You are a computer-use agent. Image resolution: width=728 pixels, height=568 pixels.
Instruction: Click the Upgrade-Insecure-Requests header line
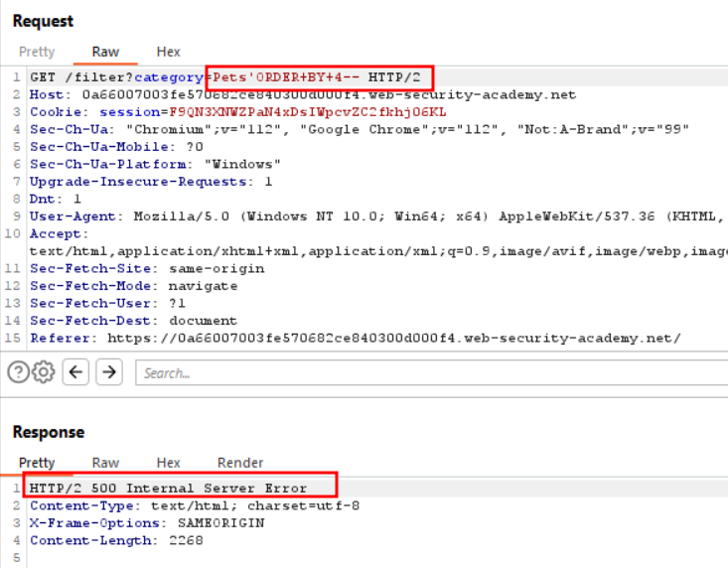[x=151, y=182]
